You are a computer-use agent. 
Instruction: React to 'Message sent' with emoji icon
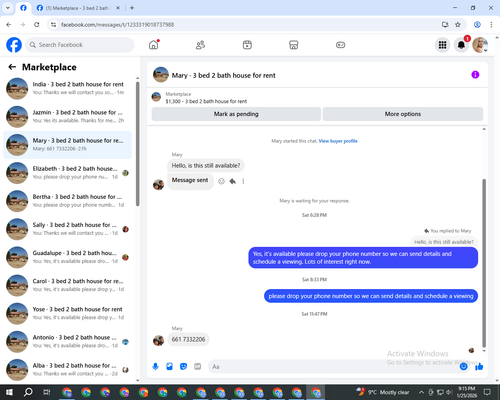click(221, 181)
